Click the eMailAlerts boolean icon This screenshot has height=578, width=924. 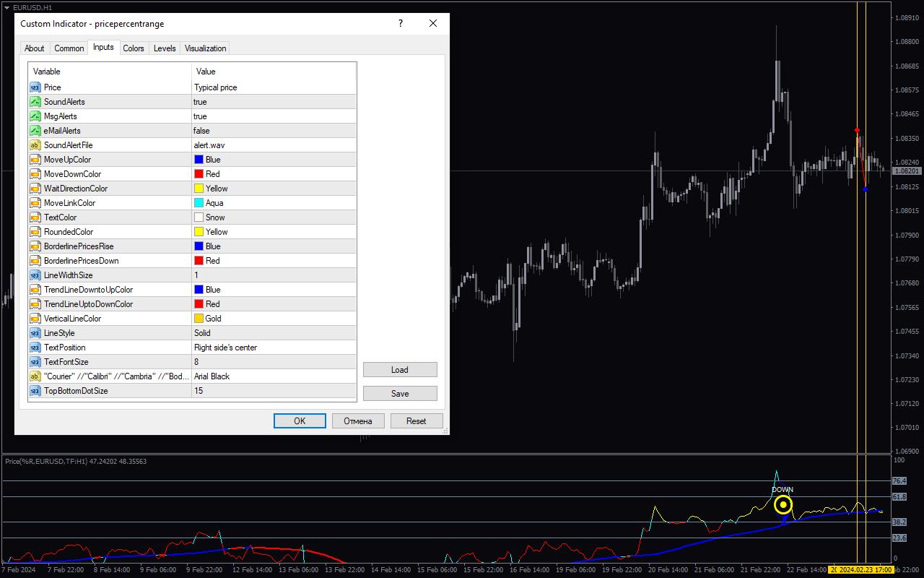point(35,131)
